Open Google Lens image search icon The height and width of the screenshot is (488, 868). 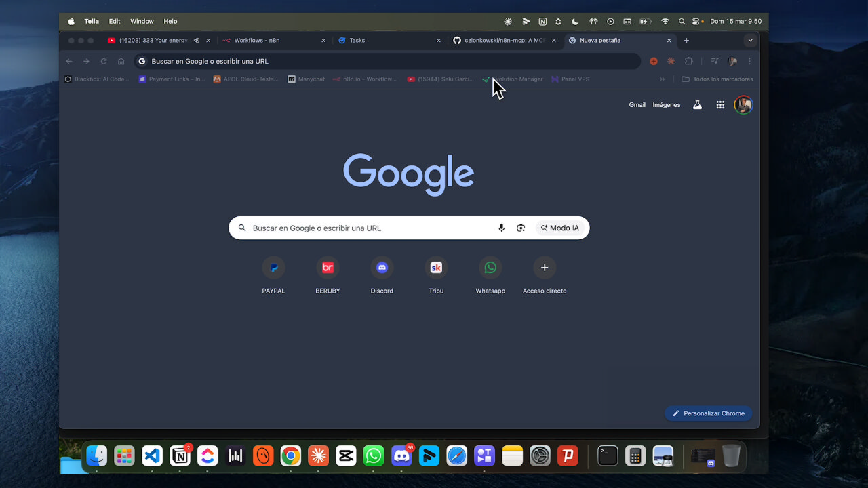coord(521,228)
